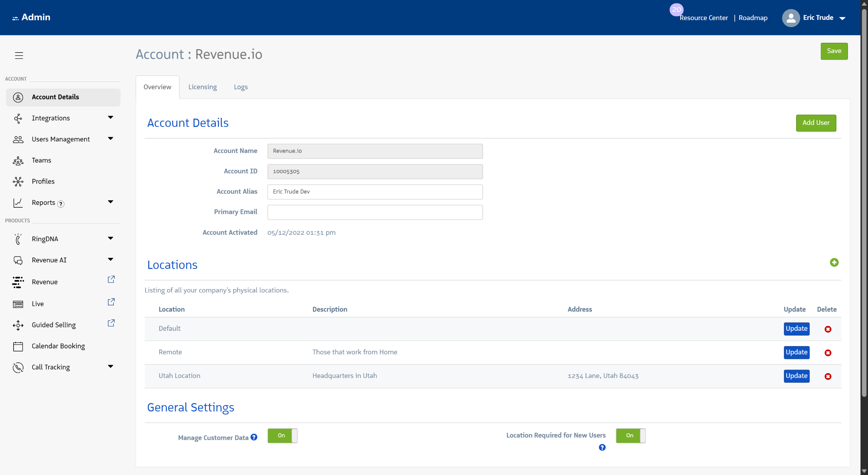This screenshot has width=868, height=475.
Task: Expand the RingDNA product menu
Action: point(110,239)
